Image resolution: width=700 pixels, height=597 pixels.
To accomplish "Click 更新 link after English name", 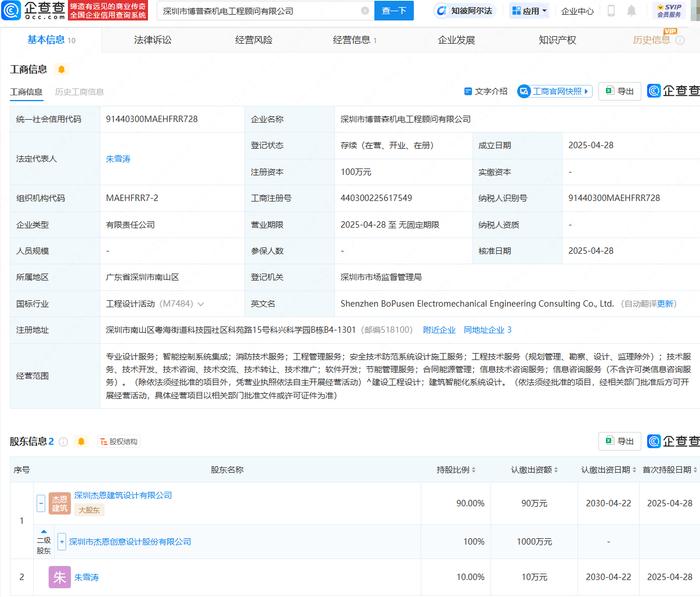I will (665, 304).
